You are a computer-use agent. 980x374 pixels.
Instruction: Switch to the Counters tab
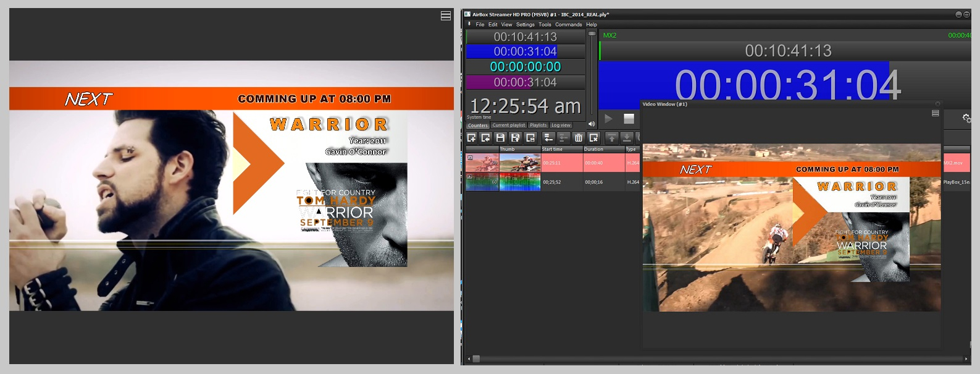click(477, 125)
